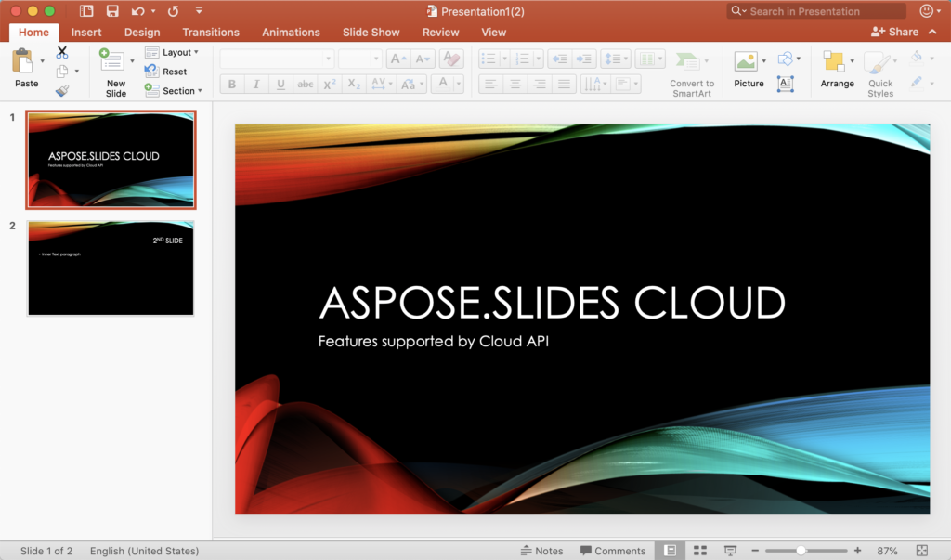Image resolution: width=951 pixels, height=560 pixels.
Task: Click the shape fill color bucket
Action: tap(917, 58)
